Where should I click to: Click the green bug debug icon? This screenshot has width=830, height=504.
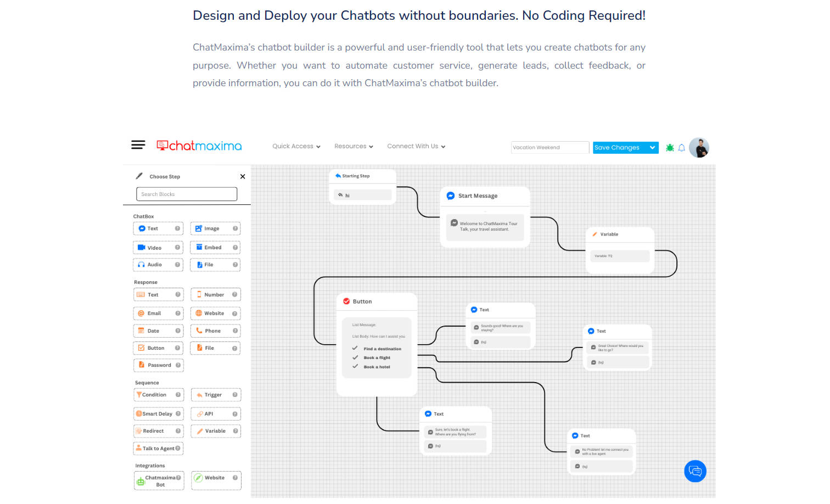(x=670, y=148)
